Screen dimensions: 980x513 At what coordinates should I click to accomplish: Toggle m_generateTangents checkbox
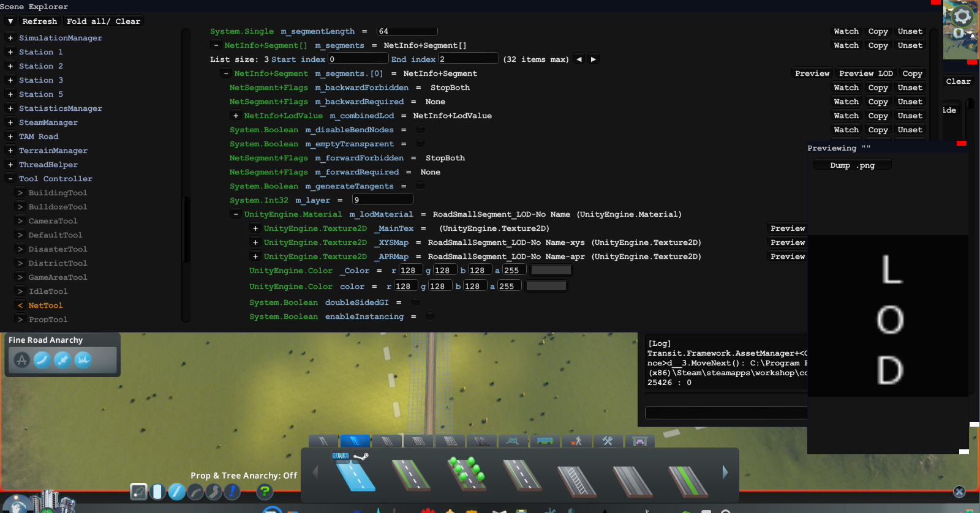[421, 185]
